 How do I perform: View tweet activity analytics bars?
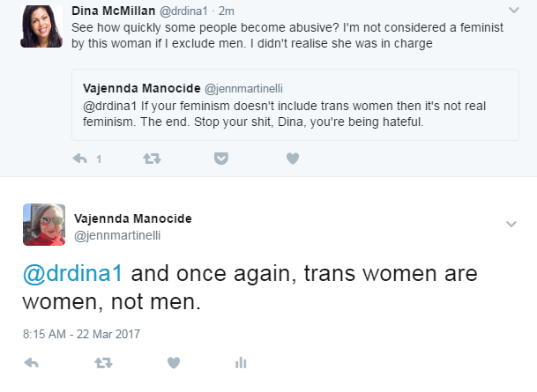click(241, 363)
